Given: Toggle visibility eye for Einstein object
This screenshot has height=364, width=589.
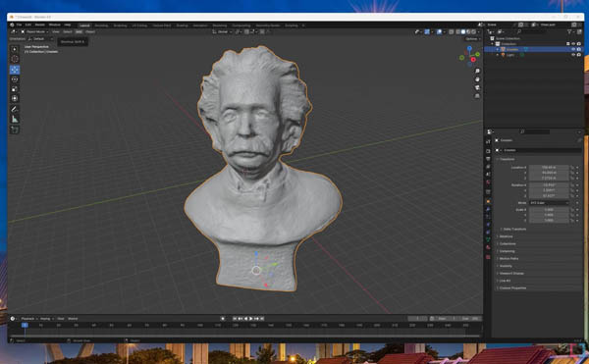Looking at the screenshot, I should pos(573,49).
